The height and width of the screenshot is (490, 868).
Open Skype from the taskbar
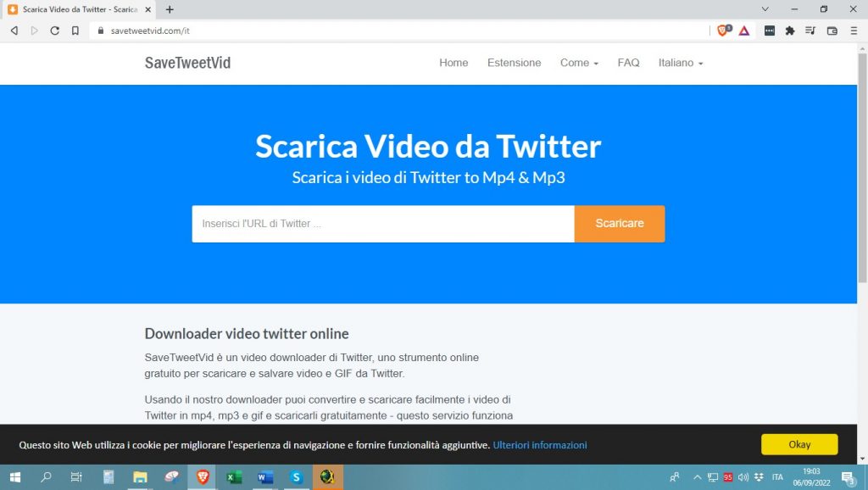[x=296, y=477]
